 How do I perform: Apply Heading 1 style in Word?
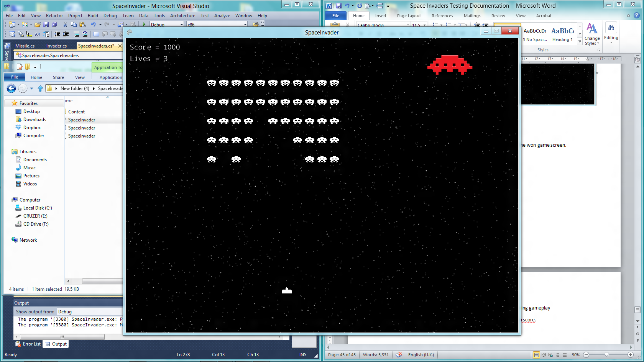point(562,34)
